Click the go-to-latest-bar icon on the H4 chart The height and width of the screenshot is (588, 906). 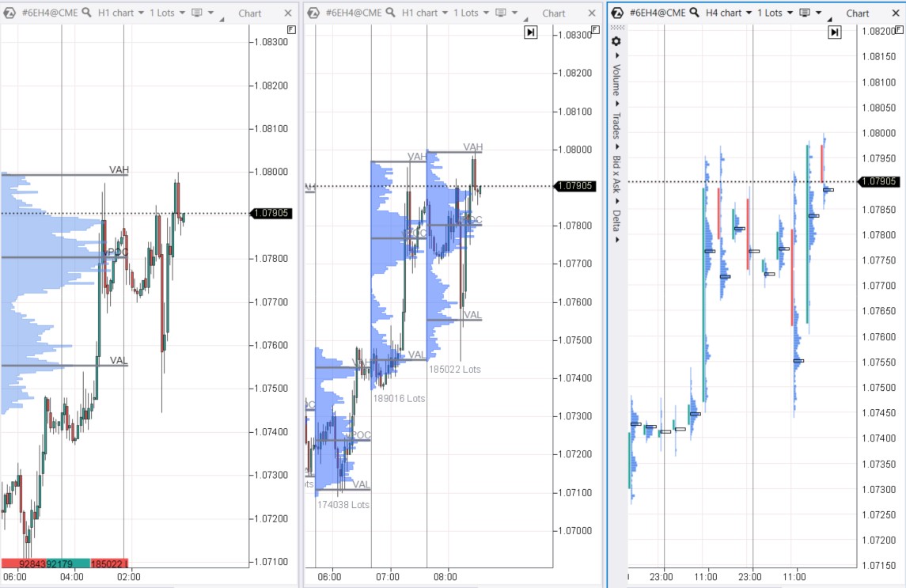pos(835,32)
